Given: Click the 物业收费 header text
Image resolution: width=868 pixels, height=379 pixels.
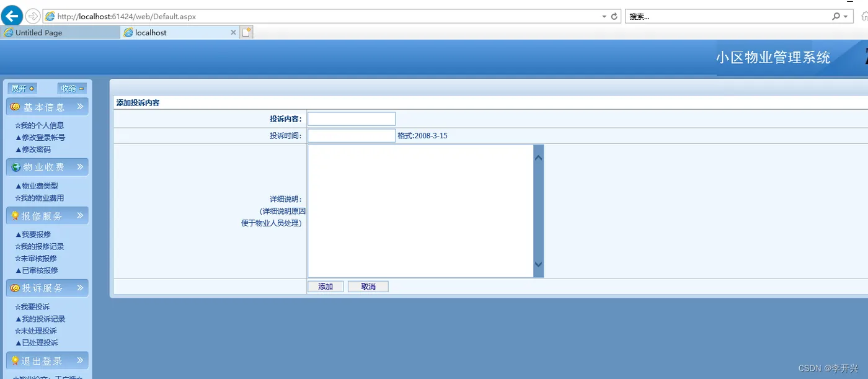Looking at the screenshot, I should coord(44,167).
